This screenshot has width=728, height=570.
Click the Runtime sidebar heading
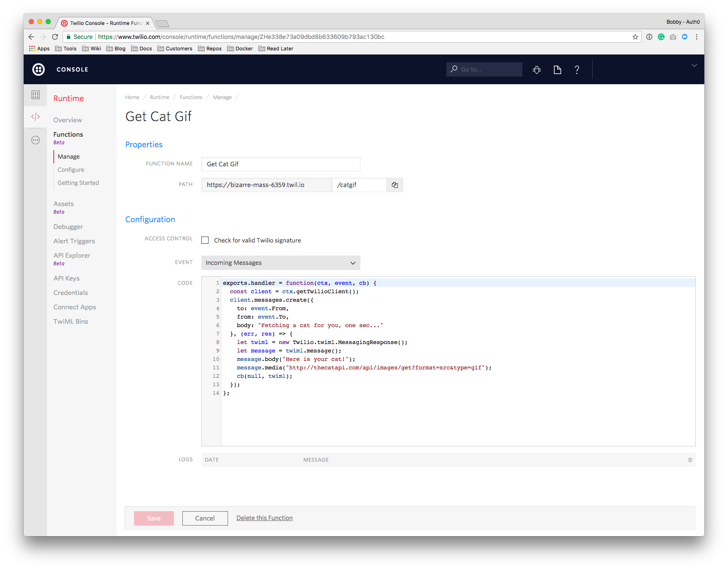tap(69, 99)
